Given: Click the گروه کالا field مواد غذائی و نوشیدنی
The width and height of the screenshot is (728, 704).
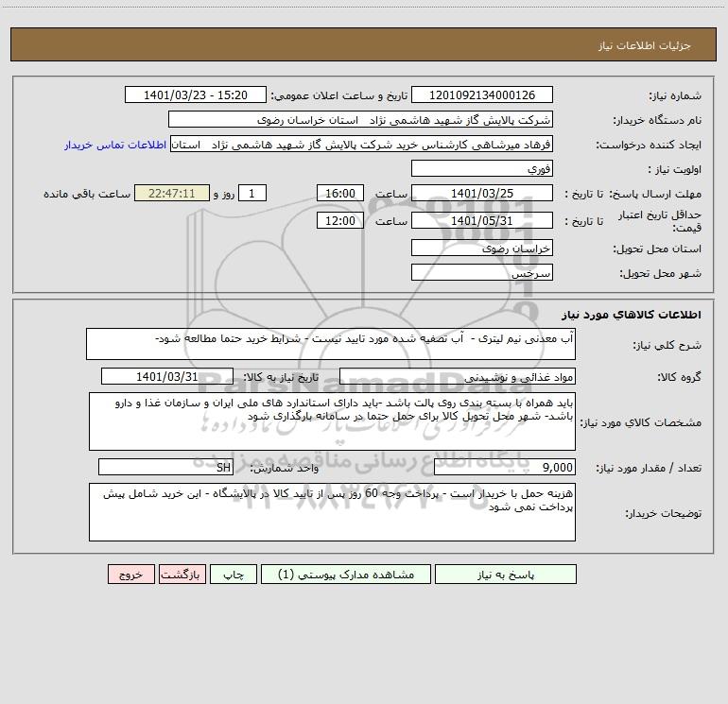Looking at the screenshot, I should click(458, 376).
